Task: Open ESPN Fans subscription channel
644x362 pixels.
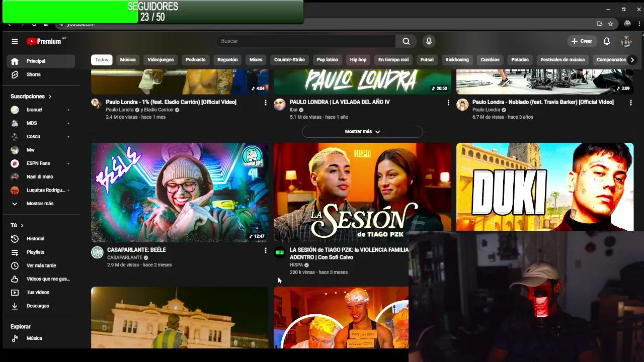Action: pos(41,163)
